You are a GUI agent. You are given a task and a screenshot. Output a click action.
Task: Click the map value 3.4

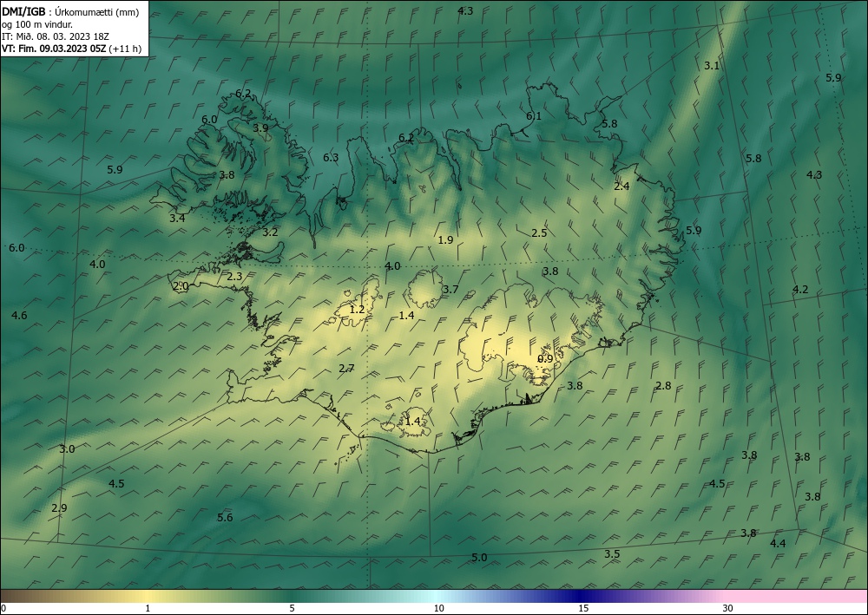point(177,219)
